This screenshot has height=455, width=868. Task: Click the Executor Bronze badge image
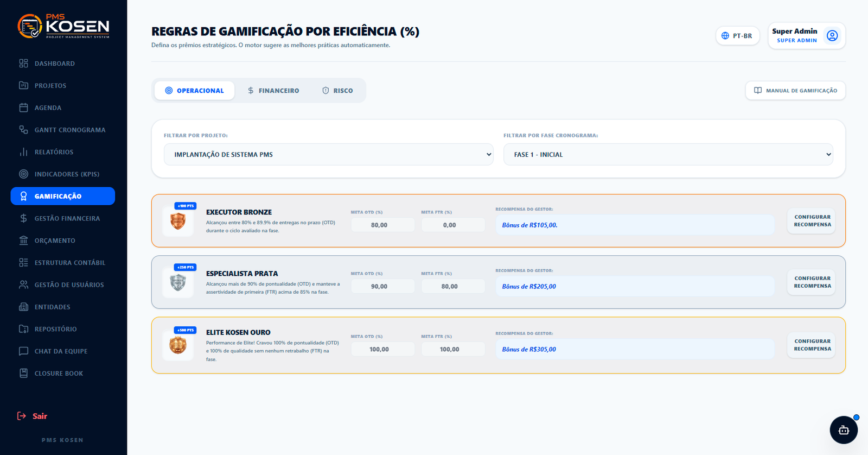[178, 221]
